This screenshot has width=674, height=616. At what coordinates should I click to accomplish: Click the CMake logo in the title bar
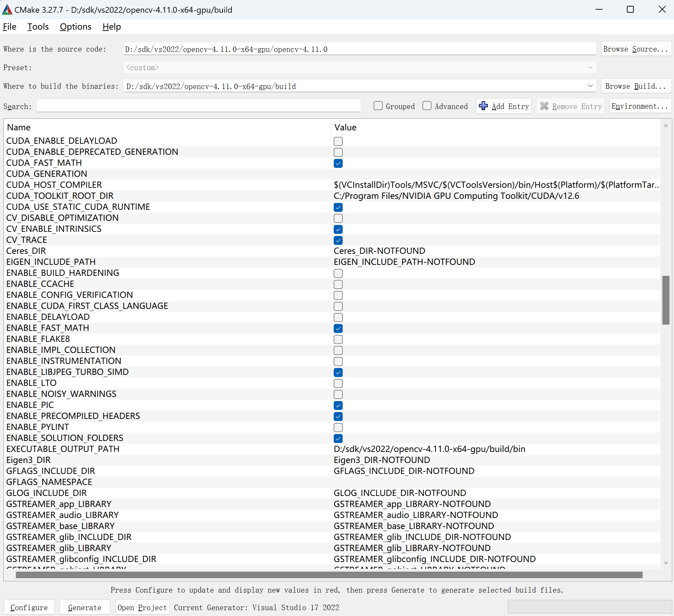(7, 9)
